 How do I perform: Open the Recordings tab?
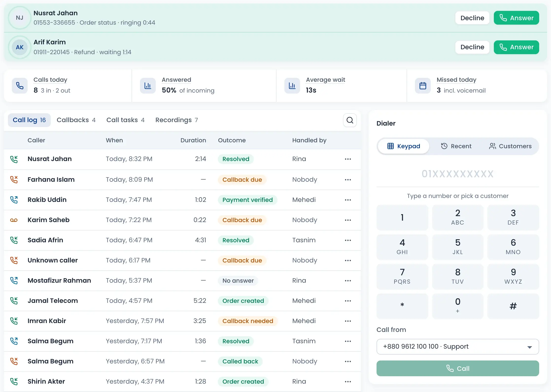tap(177, 120)
